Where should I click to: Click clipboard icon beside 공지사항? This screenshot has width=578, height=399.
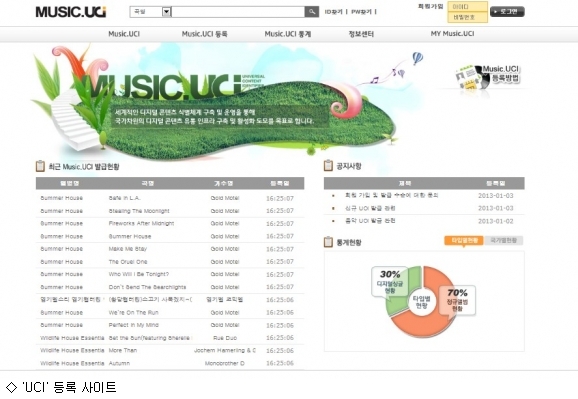click(x=328, y=166)
